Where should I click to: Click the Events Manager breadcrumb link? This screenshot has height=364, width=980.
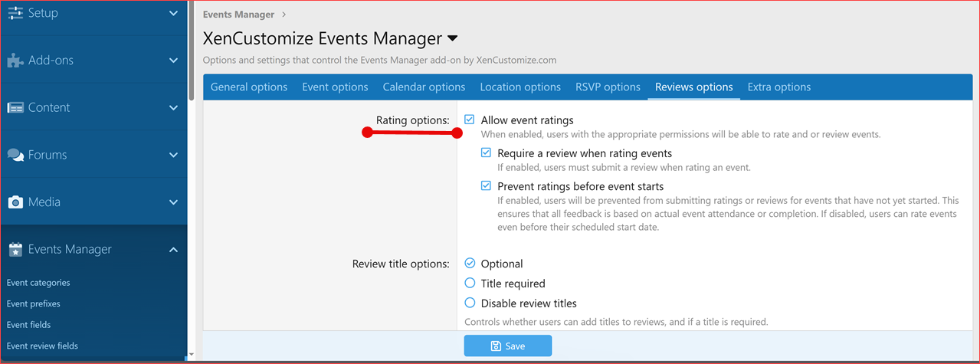(x=238, y=15)
